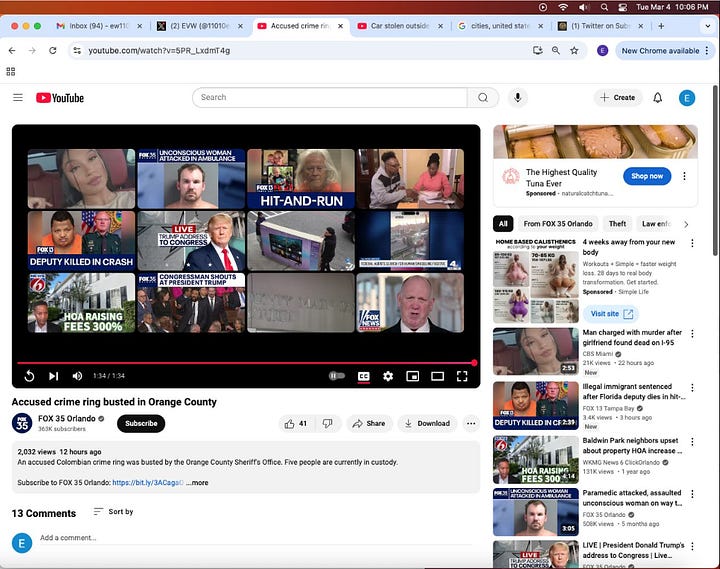Click Shop now on tuna ad

[647, 176]
